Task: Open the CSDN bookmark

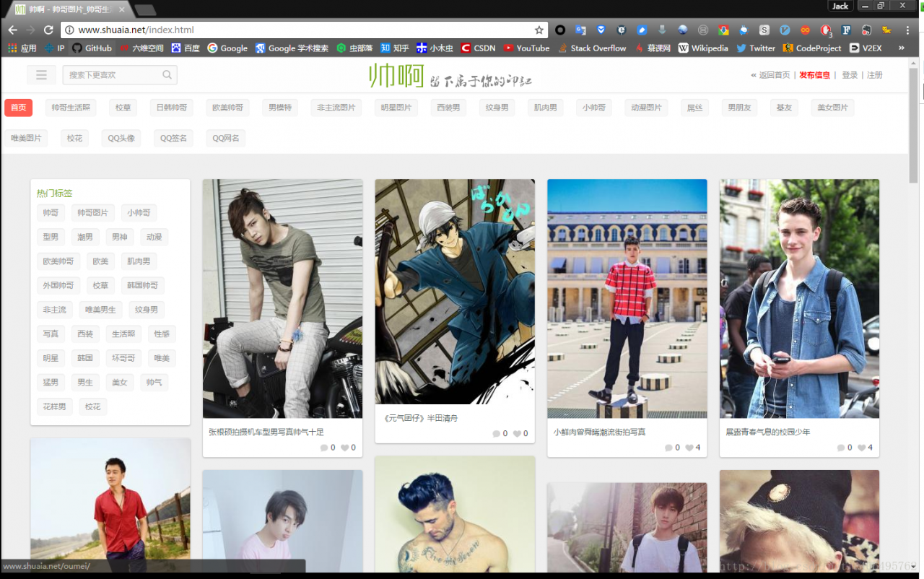Action: click(478, 48)
